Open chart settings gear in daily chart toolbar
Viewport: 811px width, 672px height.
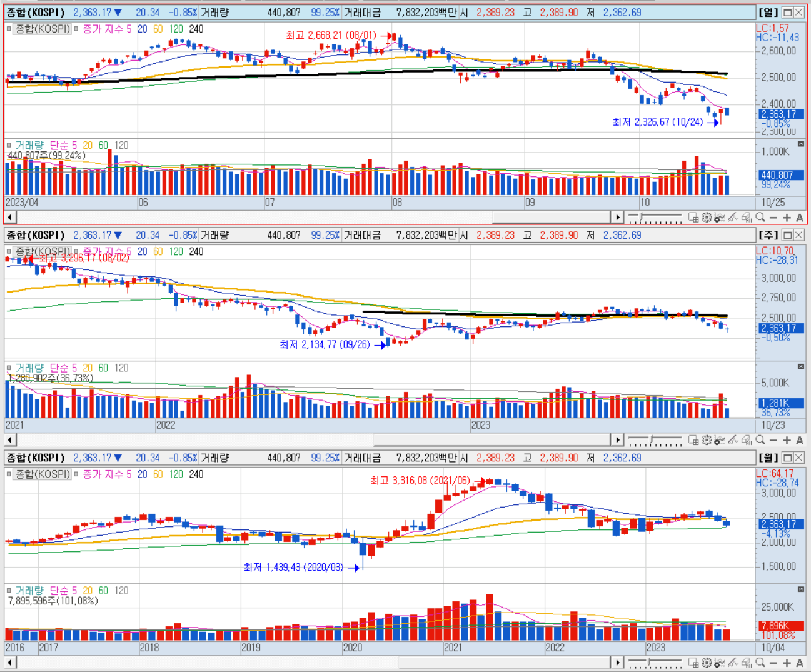(707, 218)
